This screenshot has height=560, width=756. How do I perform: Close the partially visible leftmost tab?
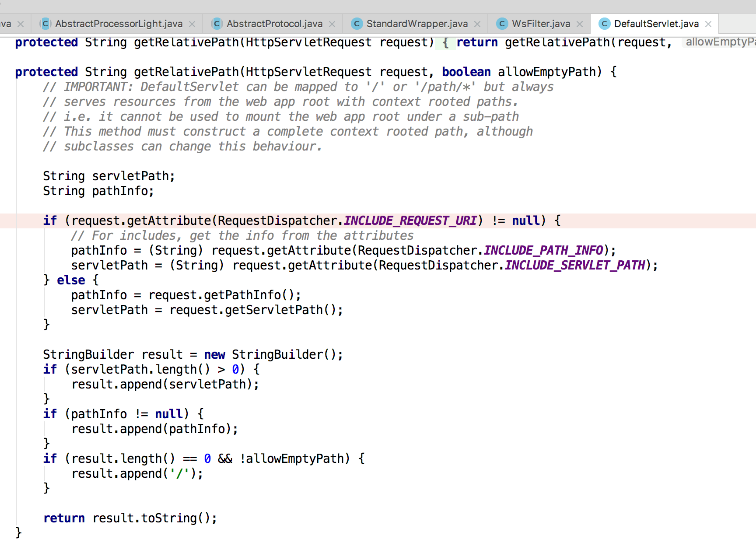point(21,24)
